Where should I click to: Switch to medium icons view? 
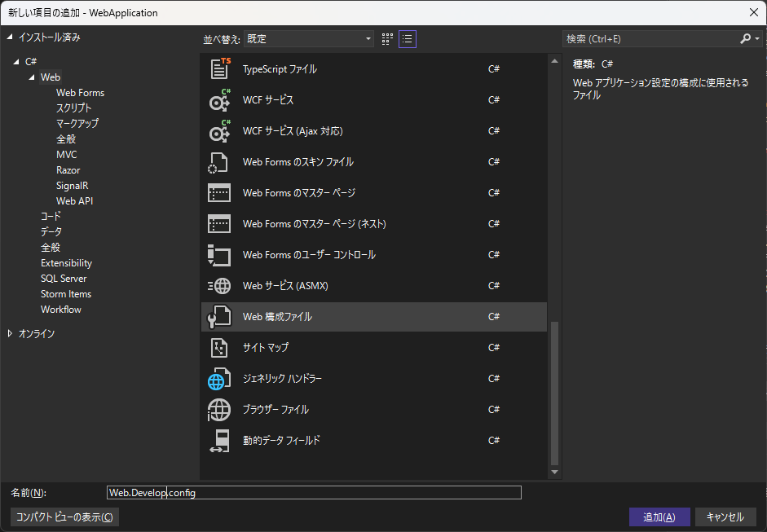386,38
